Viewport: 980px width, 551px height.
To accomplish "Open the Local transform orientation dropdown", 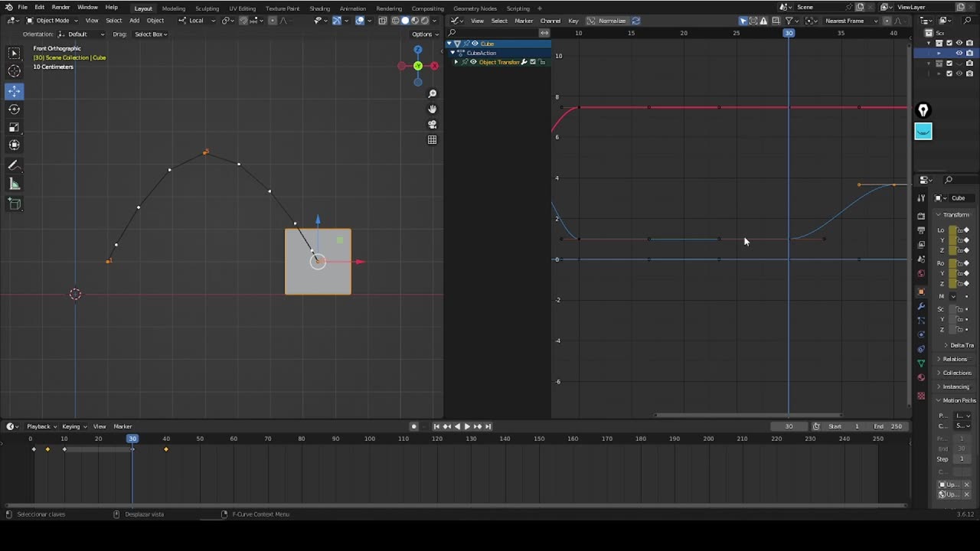I will pyautogui.click(x=197, y=21).
